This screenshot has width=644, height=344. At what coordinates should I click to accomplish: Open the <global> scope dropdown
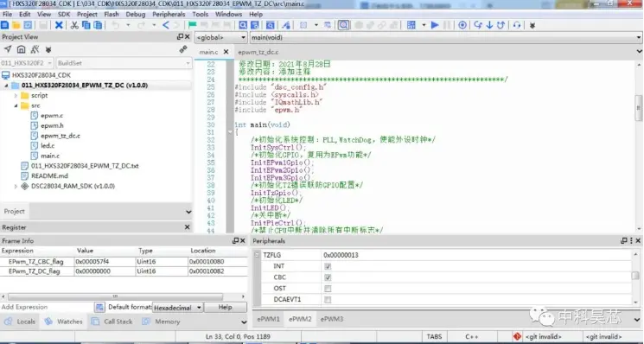[220, 37]
